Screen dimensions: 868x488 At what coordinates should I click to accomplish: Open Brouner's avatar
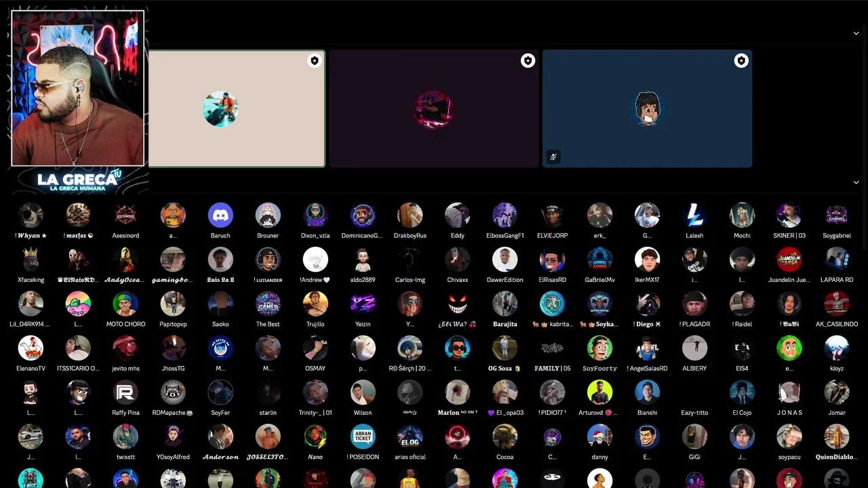tap(268, 216)
